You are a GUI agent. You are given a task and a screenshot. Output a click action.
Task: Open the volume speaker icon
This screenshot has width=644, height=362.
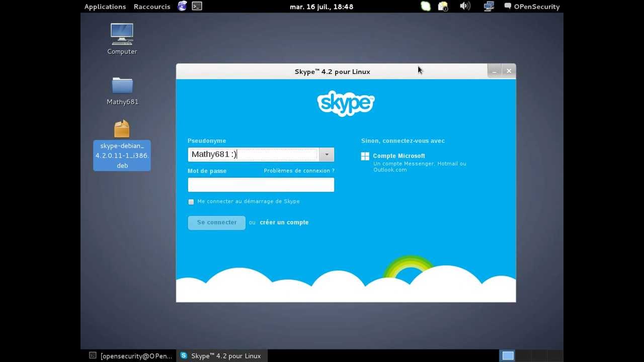(465, 6)
